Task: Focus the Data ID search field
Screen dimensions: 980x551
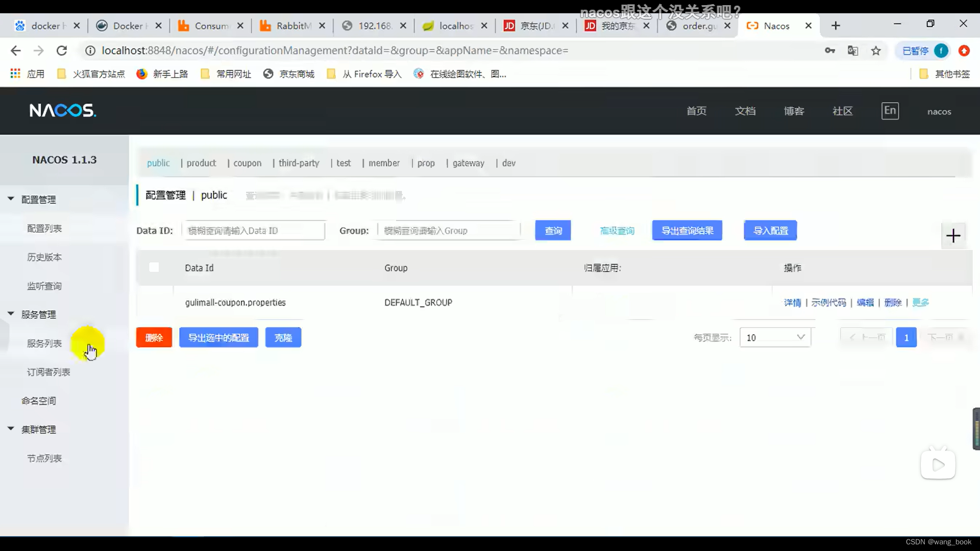Action: tap(254, 231)
